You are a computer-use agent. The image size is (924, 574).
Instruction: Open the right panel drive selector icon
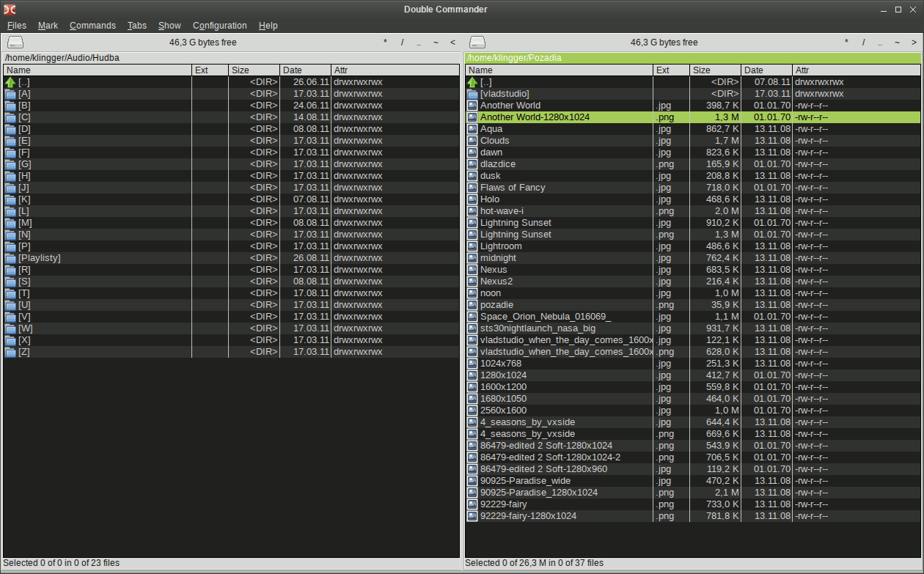tap(477, 43)
